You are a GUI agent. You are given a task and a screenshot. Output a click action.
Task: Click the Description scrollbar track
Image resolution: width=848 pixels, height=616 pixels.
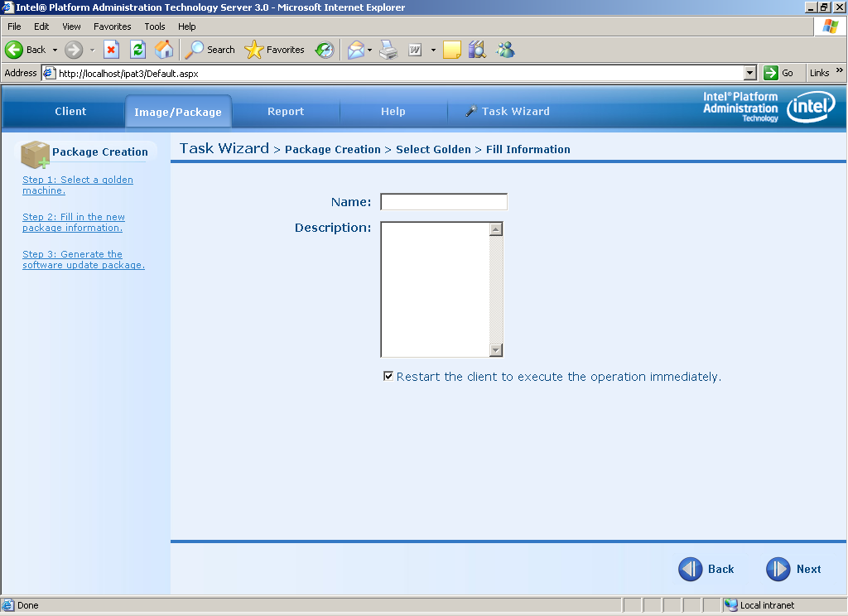(x=496, y=289)
